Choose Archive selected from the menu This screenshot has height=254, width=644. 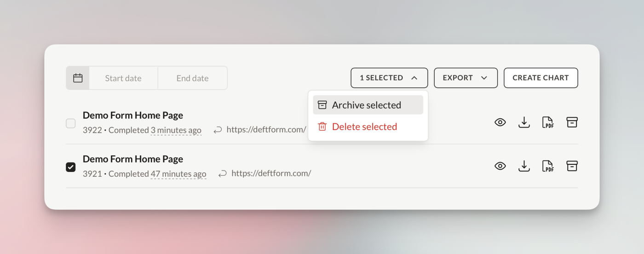click(x=368, y=105)
